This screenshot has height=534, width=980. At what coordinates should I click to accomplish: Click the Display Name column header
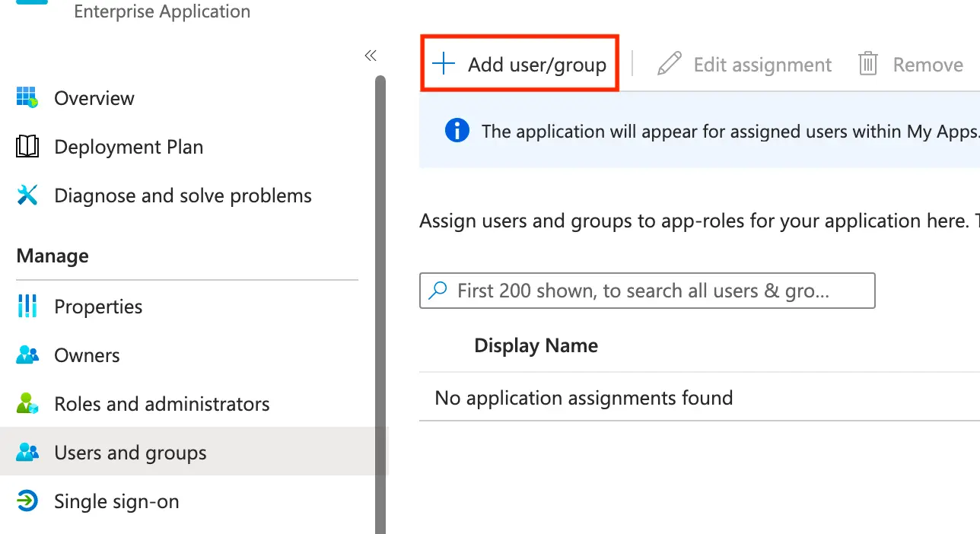[536, 345]
